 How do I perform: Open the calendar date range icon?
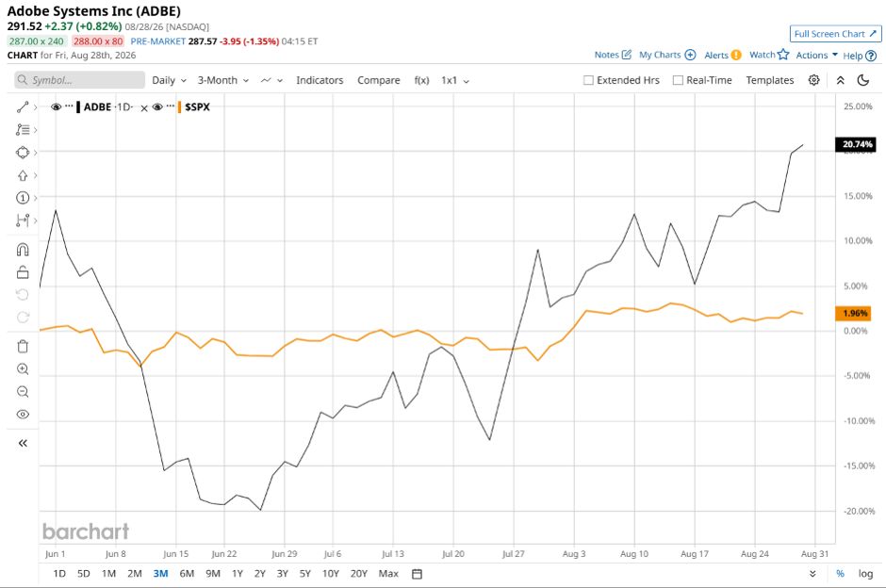click(417, 574)
